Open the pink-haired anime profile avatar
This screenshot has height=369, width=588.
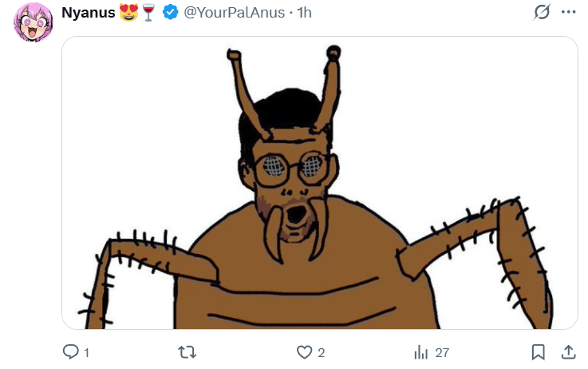click(33, 22)
